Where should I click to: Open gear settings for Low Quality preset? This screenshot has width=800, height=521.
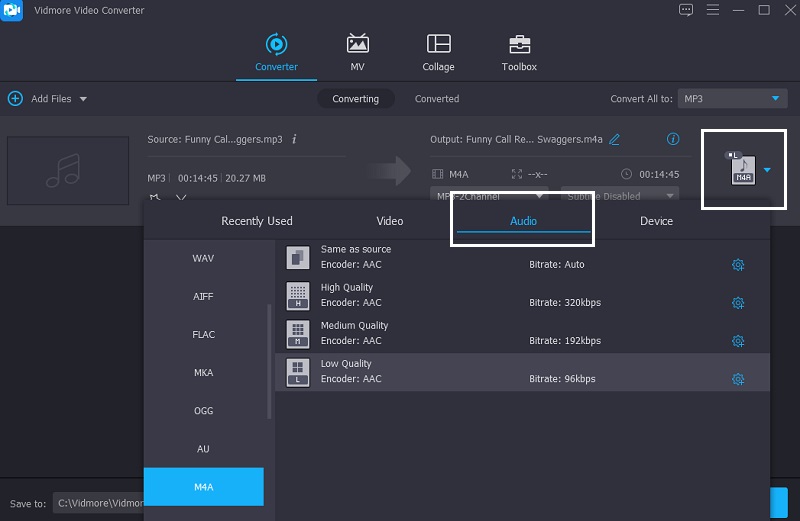738,379
